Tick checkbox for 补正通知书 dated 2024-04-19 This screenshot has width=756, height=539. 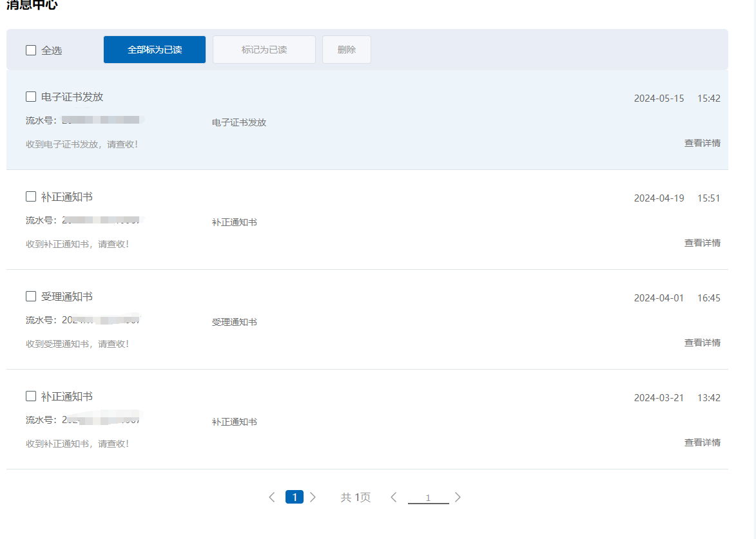31,196
